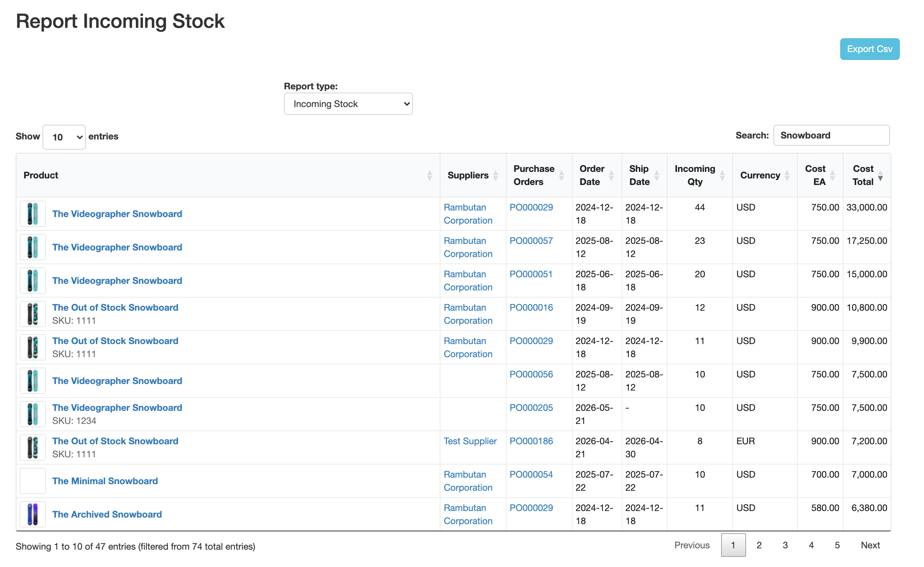Sort by Cost EA column arrows
The height and width of the screenshot is (567, 924).
coord(832,175)
